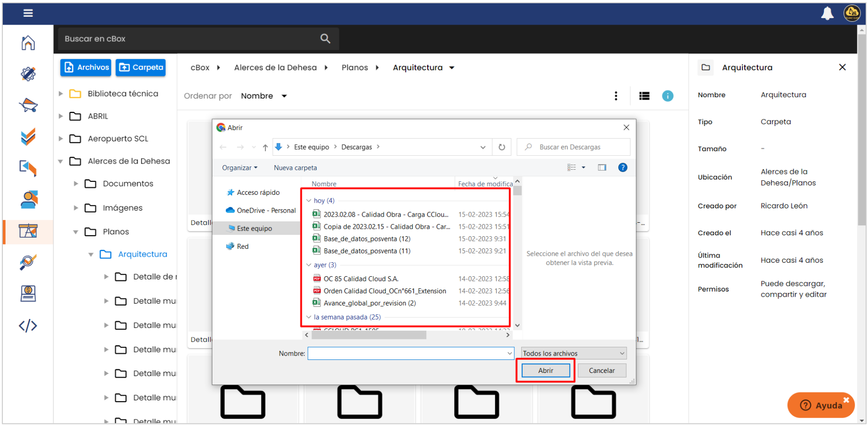Toggle the blue info panel icon
Image resolution: width=868 pixels, height=425 pixels.
click(x=668, y=96)
